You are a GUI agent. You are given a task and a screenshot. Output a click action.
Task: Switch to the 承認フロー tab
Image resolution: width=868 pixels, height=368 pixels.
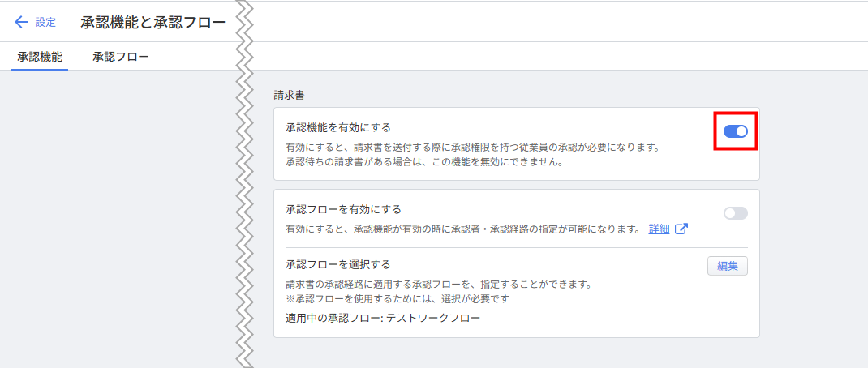[120, 57]
